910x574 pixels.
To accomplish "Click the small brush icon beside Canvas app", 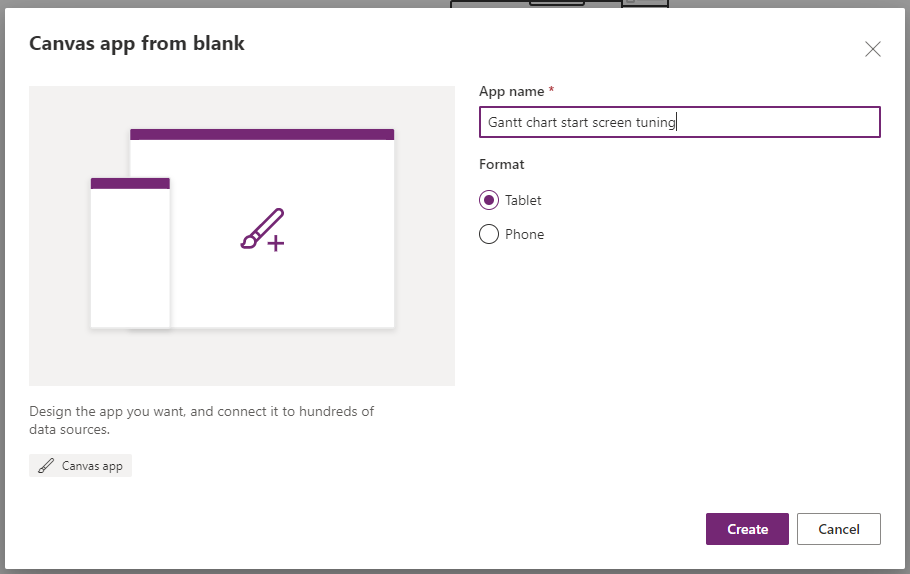I will coord(46,466).
